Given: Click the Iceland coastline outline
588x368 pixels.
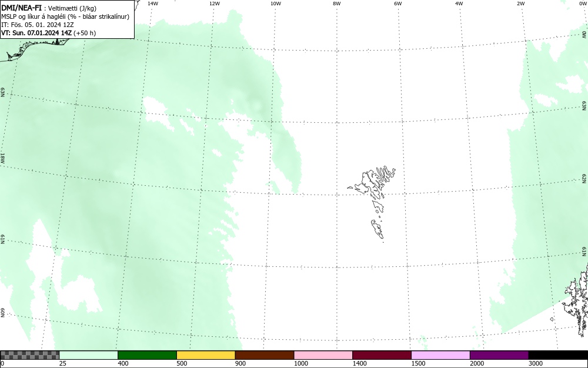Looking at the screenshot, I should (x=34, y=49).
